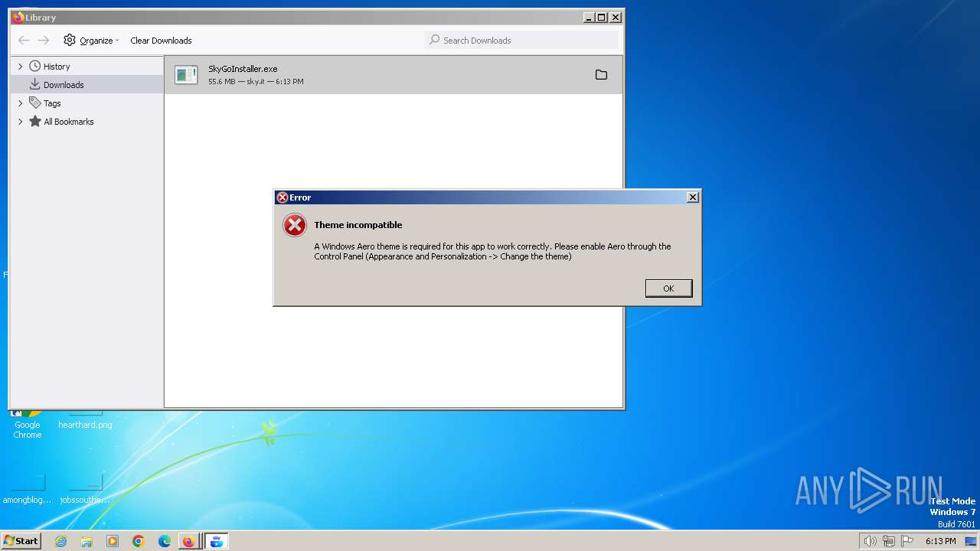Open the Windows Start menu
The image size is (980, 551).
(x=21, y=541)
